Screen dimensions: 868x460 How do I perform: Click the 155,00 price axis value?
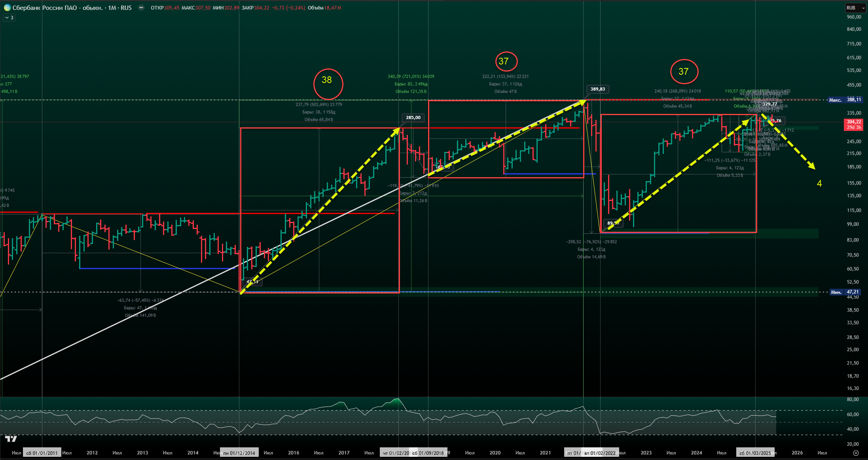pyautogui.click(x=854, y=183)
